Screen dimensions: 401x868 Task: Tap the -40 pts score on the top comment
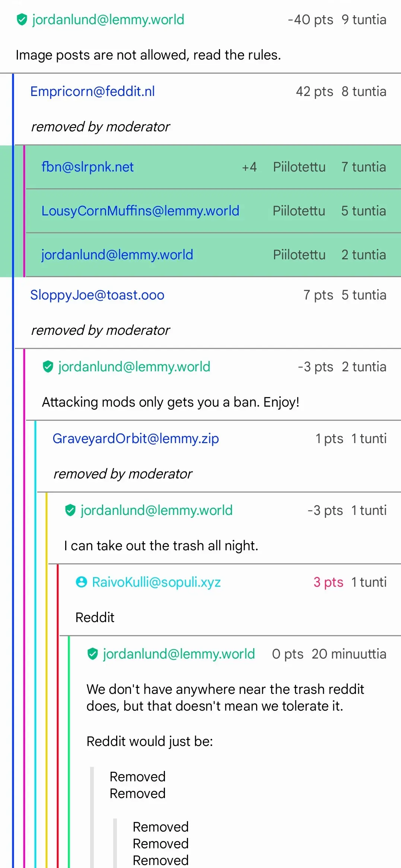click(310, 20)
